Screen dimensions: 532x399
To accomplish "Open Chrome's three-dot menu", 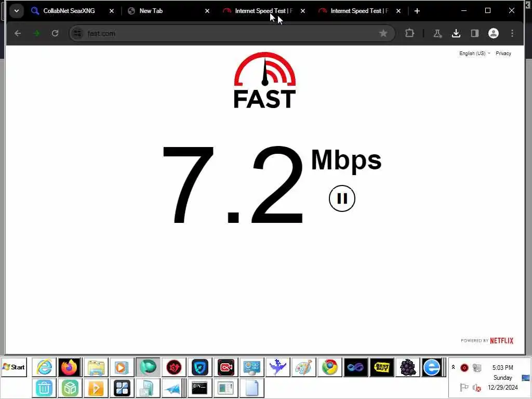I will 512,33.
